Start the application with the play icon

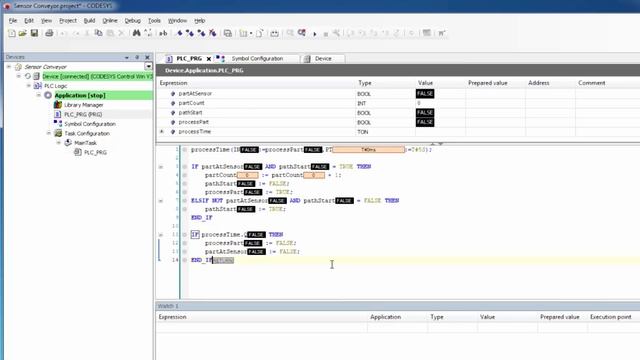coord(315,34)
